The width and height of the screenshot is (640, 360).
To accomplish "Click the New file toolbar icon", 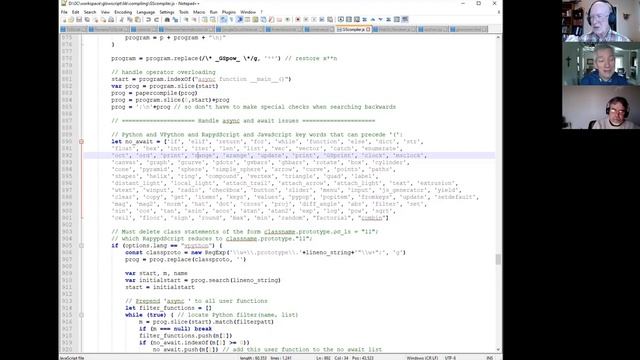I will pos(64,20).
